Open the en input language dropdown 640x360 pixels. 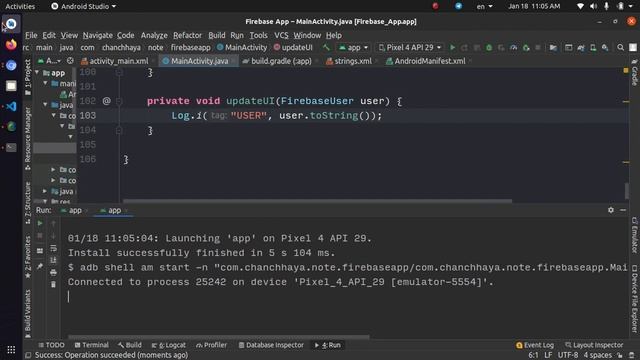click(x=484, y=7)
